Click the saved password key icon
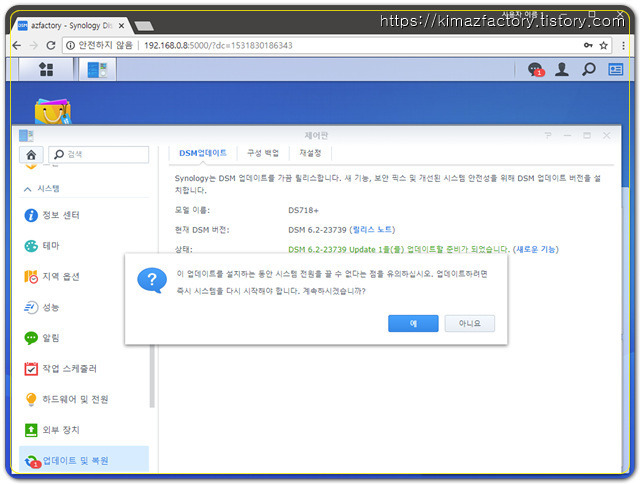Image resolution: width=640 pixels, height=484 pixels. pyautogui.click(x=588, y=45)
